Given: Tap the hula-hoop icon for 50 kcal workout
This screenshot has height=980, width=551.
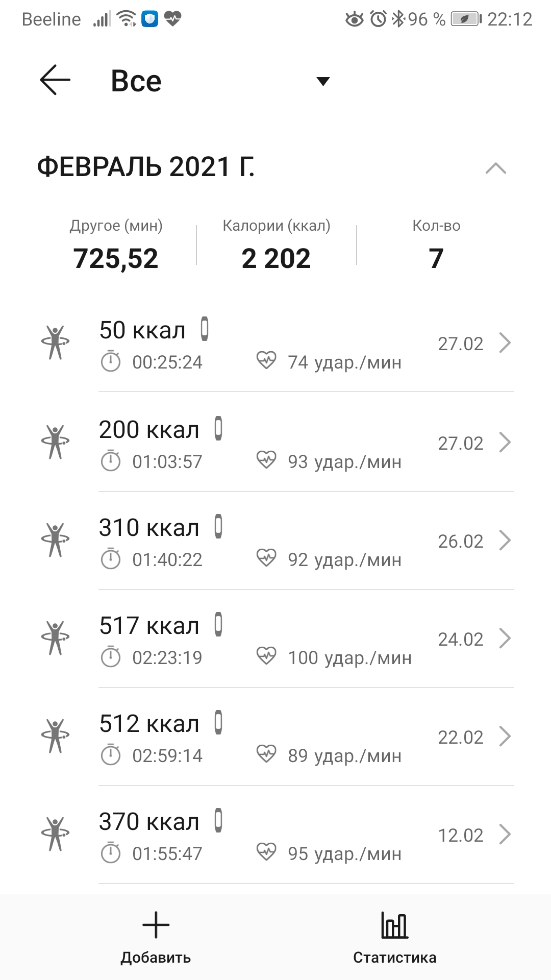Looking at the screenshot, I should click(x=55, y=342).
